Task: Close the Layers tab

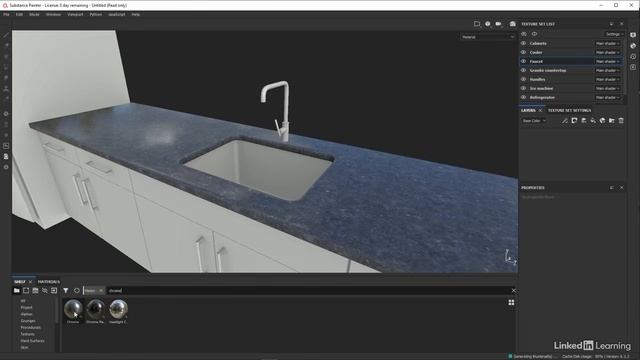Action: pyautogui.click(x=540, y=110)
